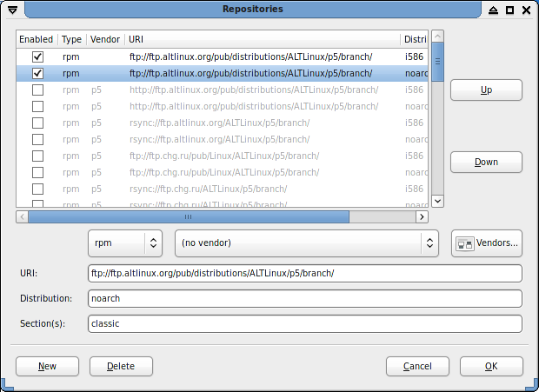This screenshot has width=539, height=392.
Task: Cancel the Repositories dialog
Action: [417, 366]
